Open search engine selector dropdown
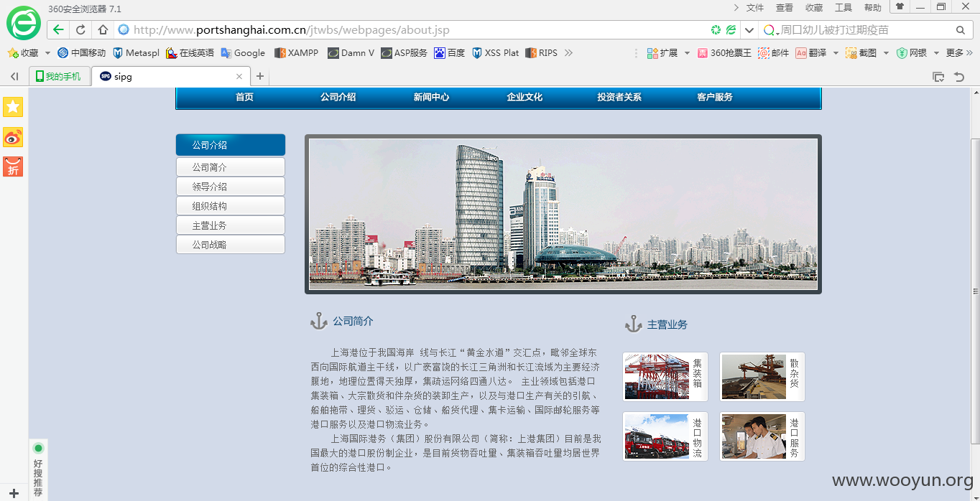980x501 pixels. tap(771, 30)
